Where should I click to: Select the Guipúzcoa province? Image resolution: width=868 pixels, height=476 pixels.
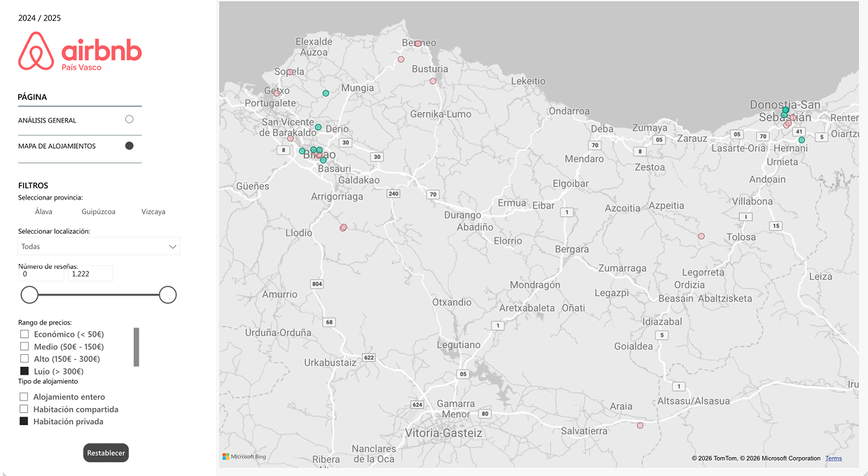click(x=98, y=211)
